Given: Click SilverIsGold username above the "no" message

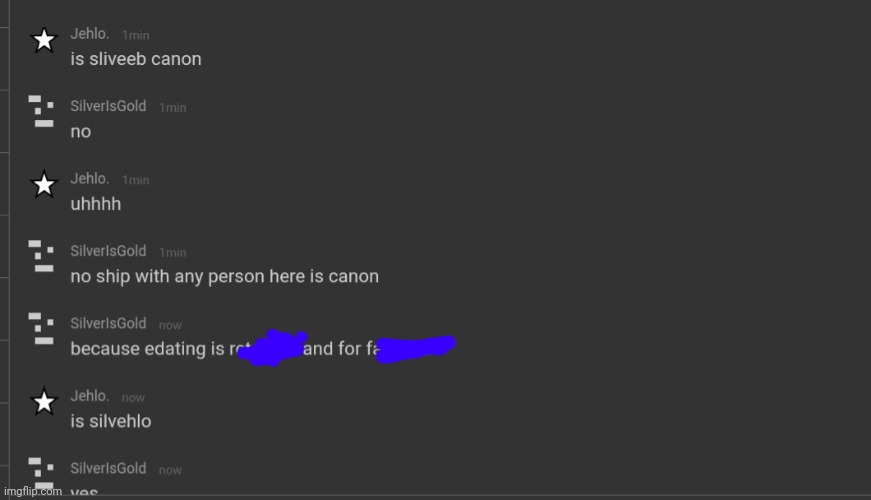Looking at the screenshot, I should 108,106.
